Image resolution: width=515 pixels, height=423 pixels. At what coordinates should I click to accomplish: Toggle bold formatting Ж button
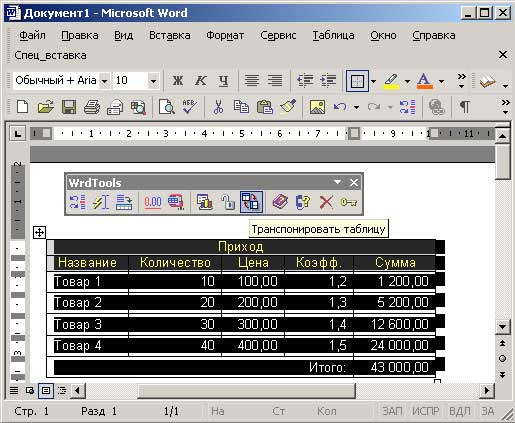point(177,81)
